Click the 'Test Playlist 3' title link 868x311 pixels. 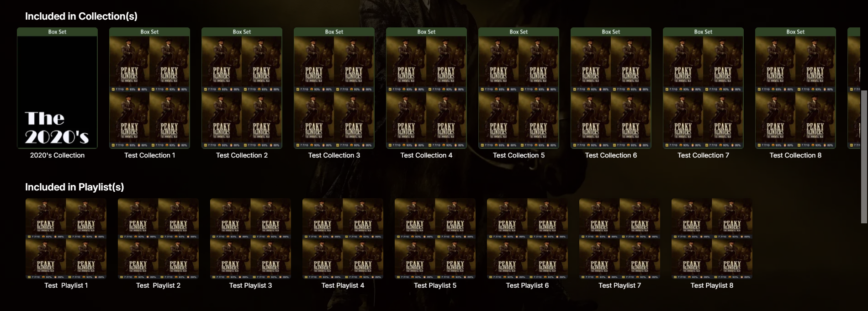click(x=250, y=285)
